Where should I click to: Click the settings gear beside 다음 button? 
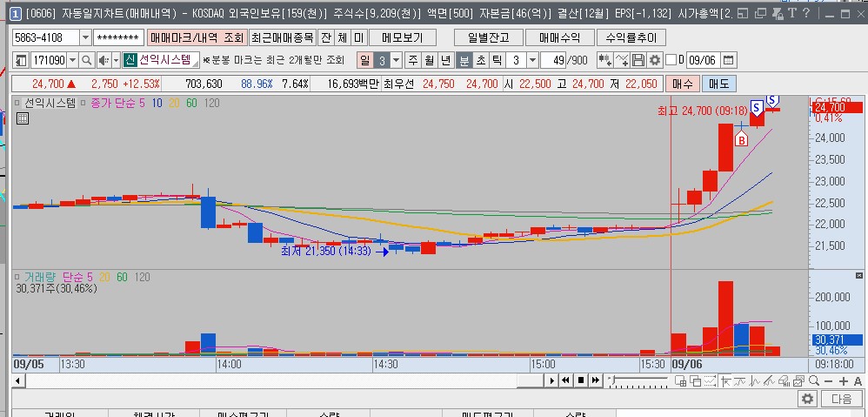tap(808, 399)
